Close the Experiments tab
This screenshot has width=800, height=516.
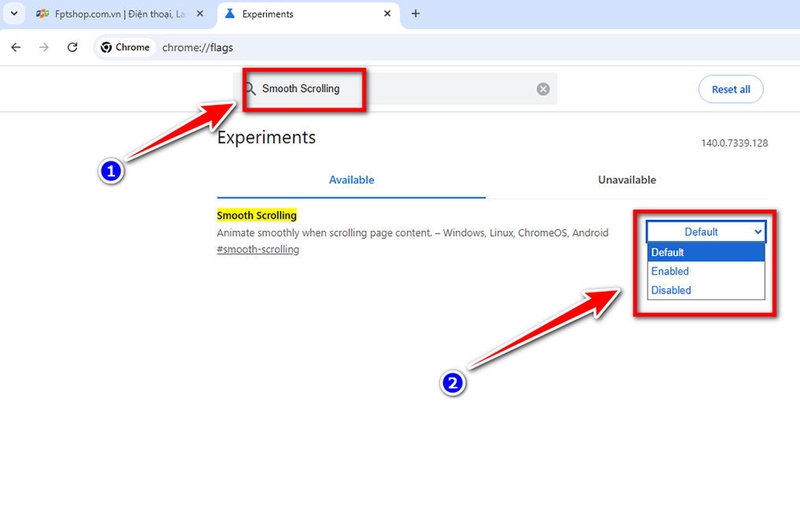[387, 14]
